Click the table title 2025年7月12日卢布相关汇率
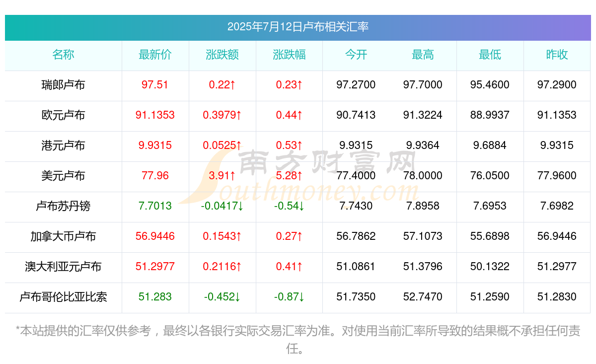This screenshot has width=596, height=364. point(298,27)
